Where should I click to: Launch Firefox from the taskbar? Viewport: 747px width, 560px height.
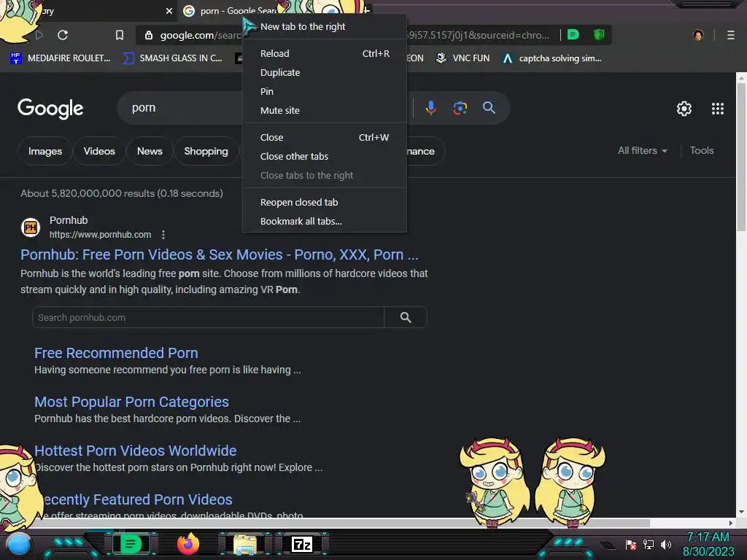pos(188,544)
